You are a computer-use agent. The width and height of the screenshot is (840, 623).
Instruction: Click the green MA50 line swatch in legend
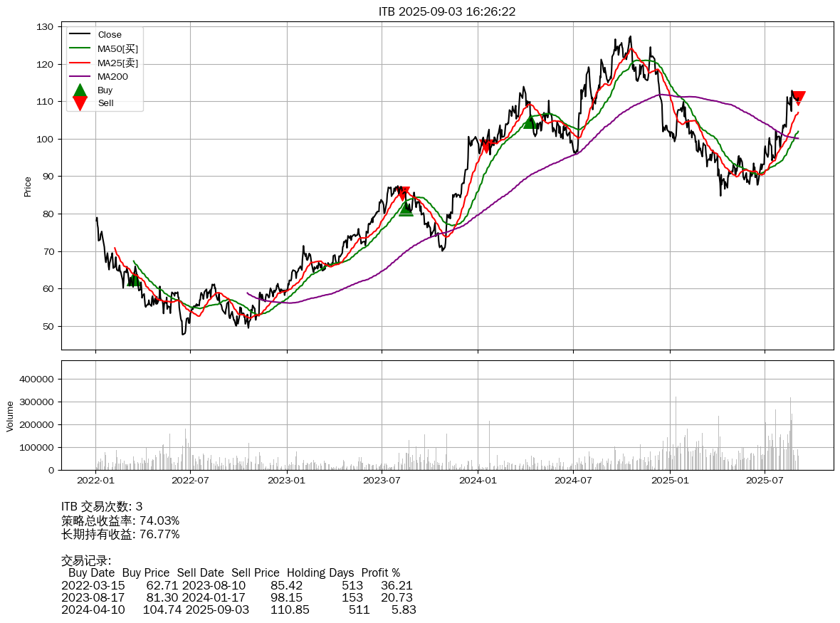click(x=80, y=48)
